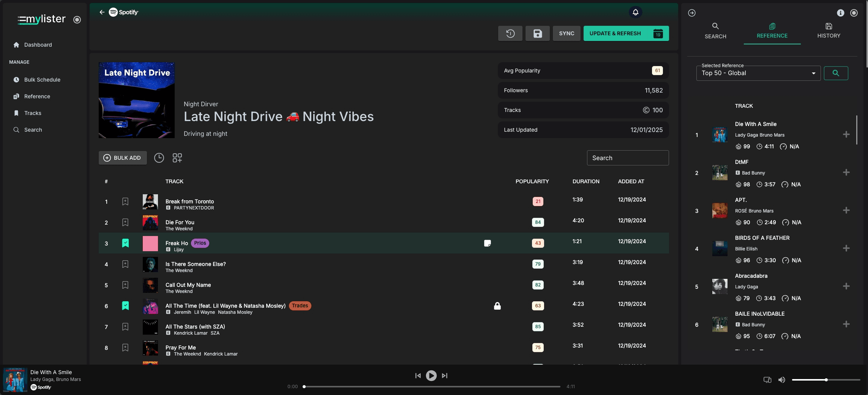Switch to the History tab
Screen dimensions: 868x395
coord(829,31)
